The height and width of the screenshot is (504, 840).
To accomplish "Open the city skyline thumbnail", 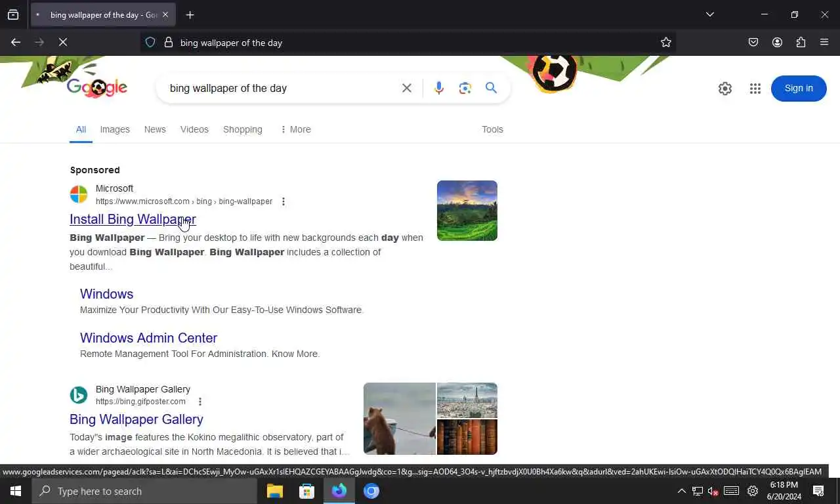I will 467,400.
